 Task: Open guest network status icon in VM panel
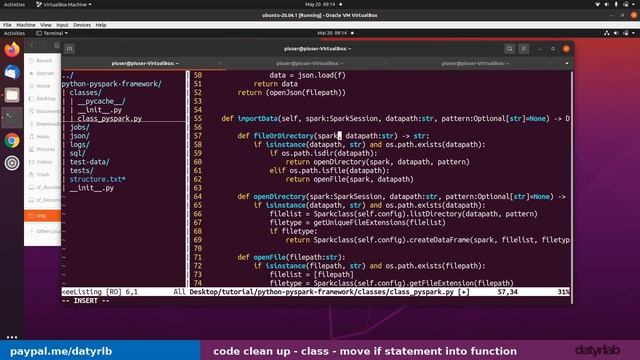(x=607, y=33)
